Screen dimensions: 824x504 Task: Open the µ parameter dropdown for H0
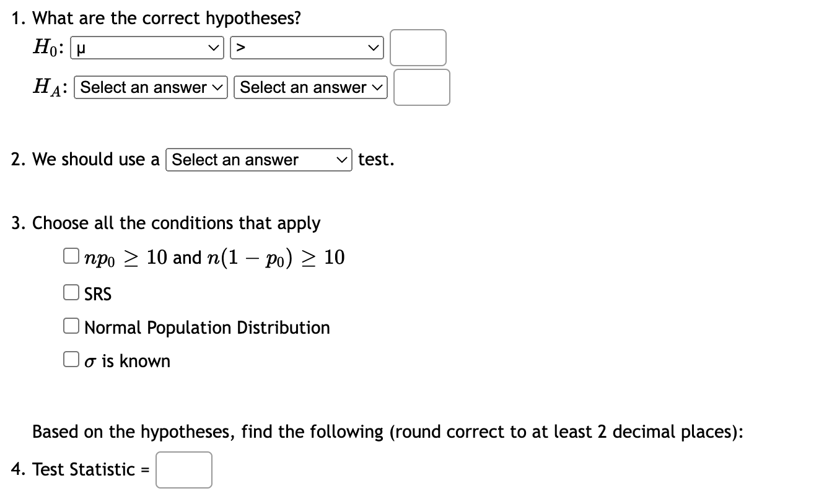(x=146, y=47)
